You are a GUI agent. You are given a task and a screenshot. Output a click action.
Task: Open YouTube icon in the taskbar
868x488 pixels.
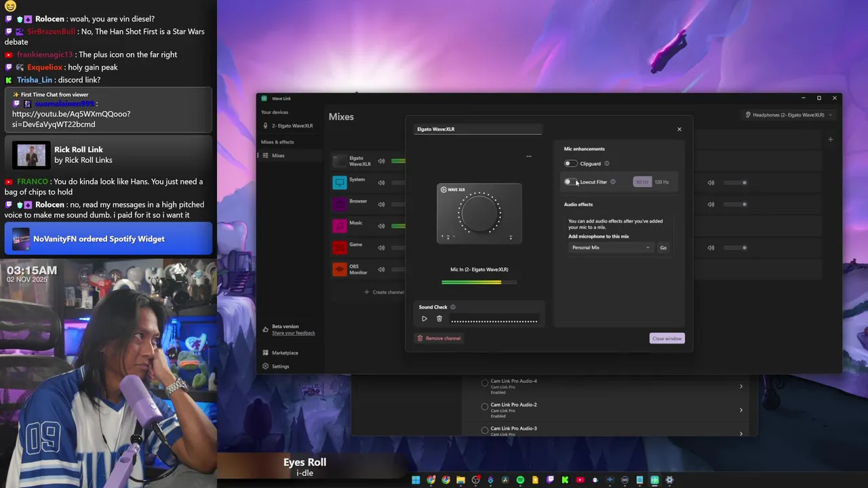(580, 480)
